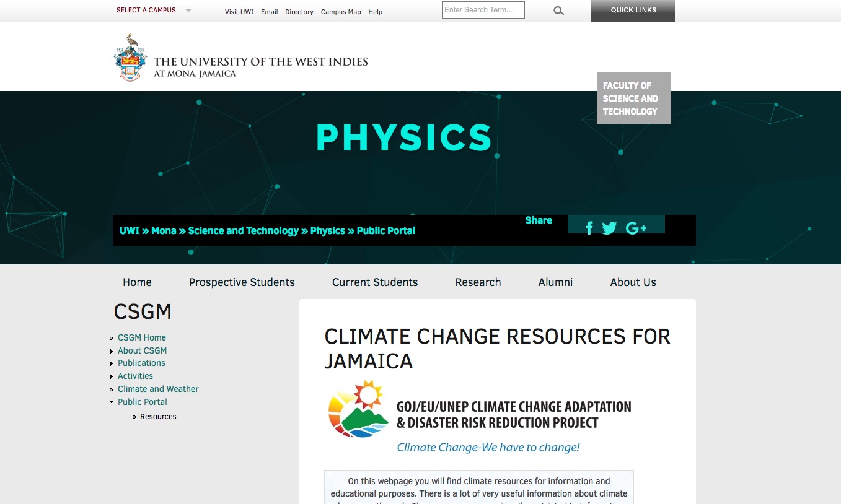841x504 pixels.
Task: Open the Email link in top bar
Action: [269, 12]
